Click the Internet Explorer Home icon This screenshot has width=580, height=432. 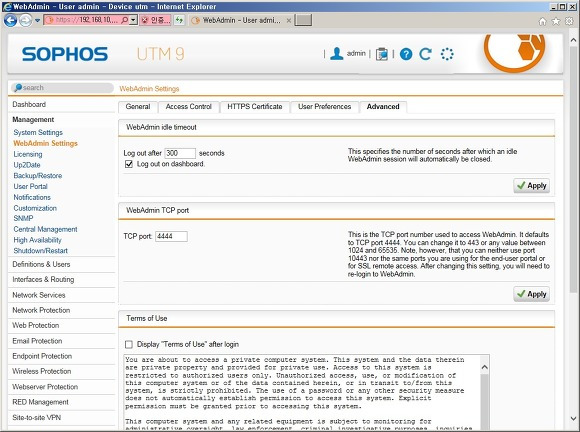(542, 21)
